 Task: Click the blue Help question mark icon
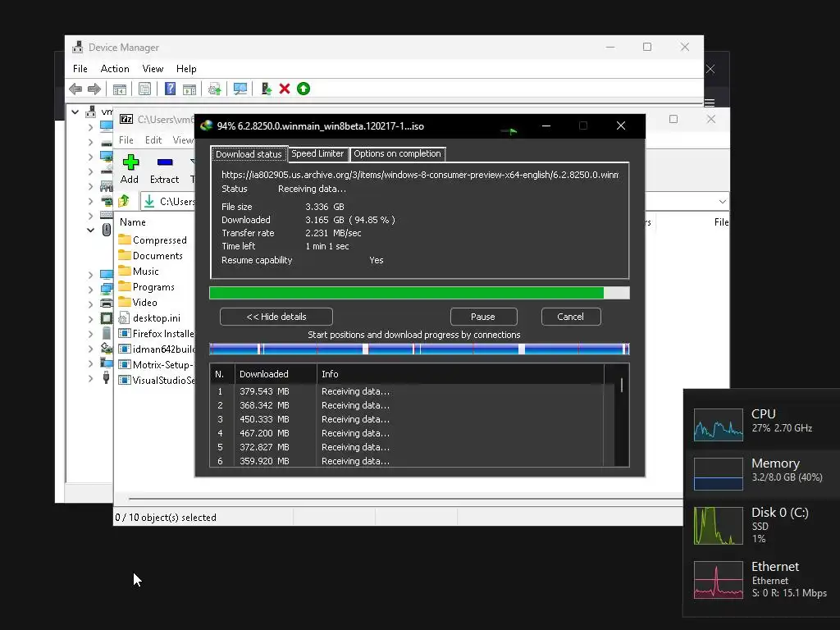point(170,89)
